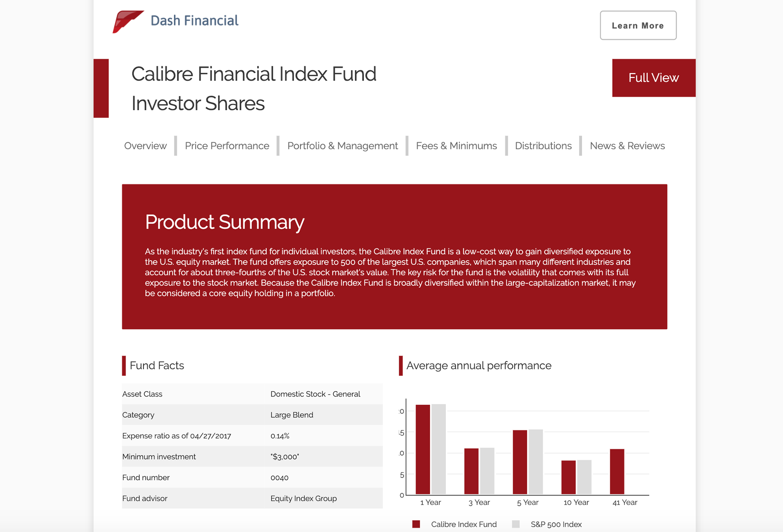Click the gray S&P 500 Index legend swatch
Image resolution: width=783 pixels, height=532 pixels.
[516, 524]
